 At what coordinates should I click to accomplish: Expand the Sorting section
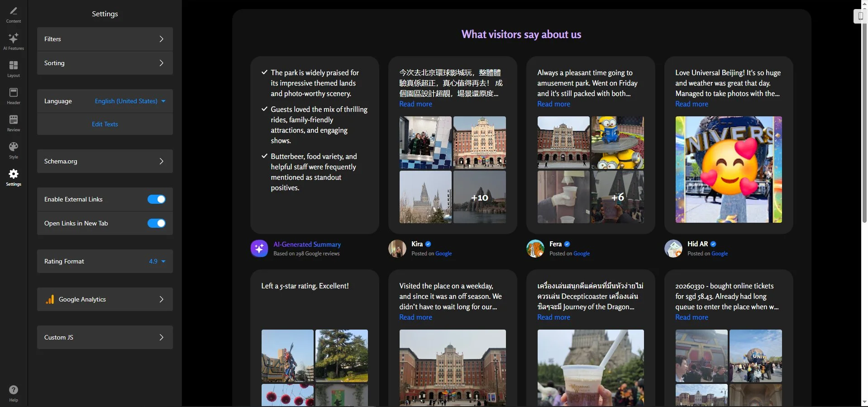(x=105, y=63)
